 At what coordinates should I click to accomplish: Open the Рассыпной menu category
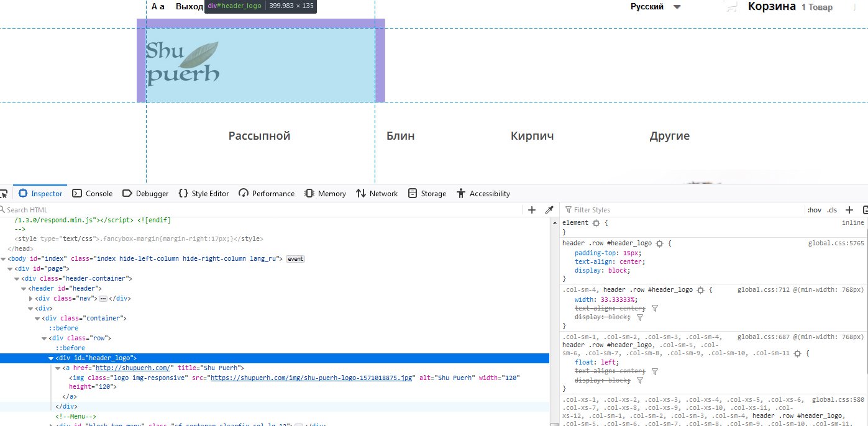coord(259,136)
